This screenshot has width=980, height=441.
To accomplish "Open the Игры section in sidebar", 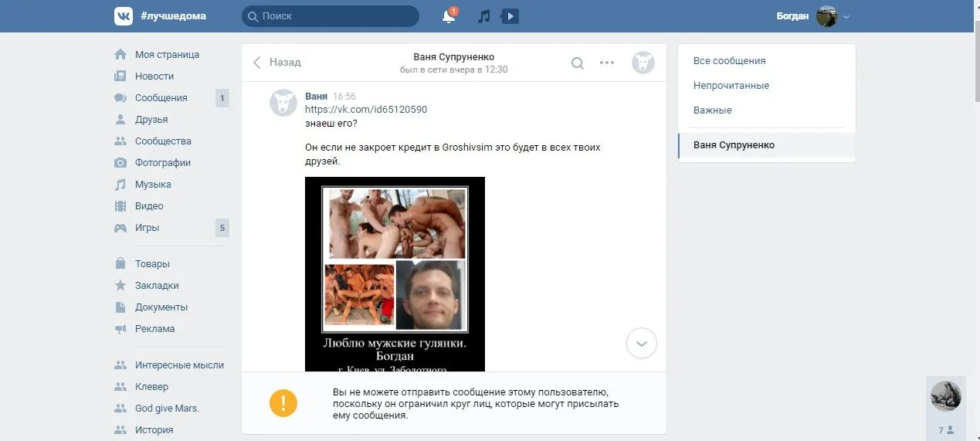I will 147,228.
